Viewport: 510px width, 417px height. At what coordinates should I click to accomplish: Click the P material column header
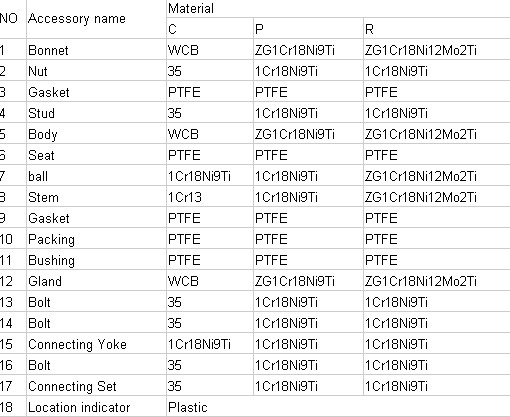[308, 29]
